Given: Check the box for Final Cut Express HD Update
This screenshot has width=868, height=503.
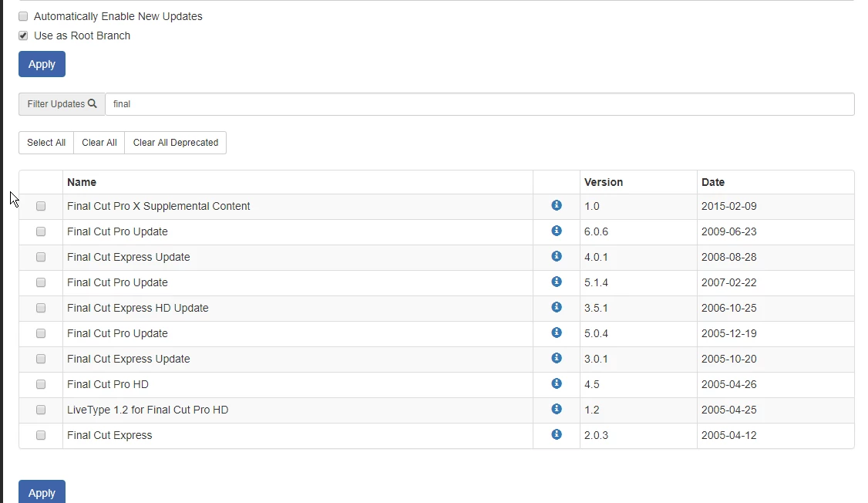Looking at the screenshot, I should click(x=41, y=308).
